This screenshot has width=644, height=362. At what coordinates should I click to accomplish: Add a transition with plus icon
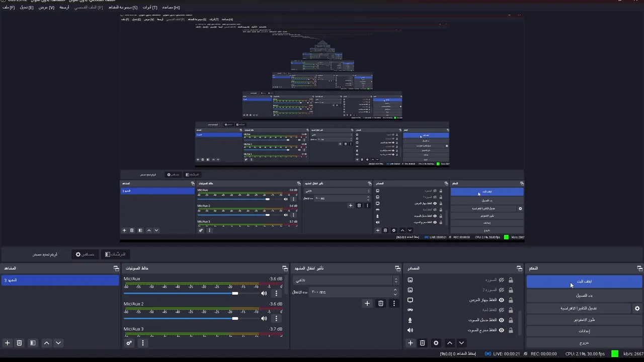coord(367,303)
